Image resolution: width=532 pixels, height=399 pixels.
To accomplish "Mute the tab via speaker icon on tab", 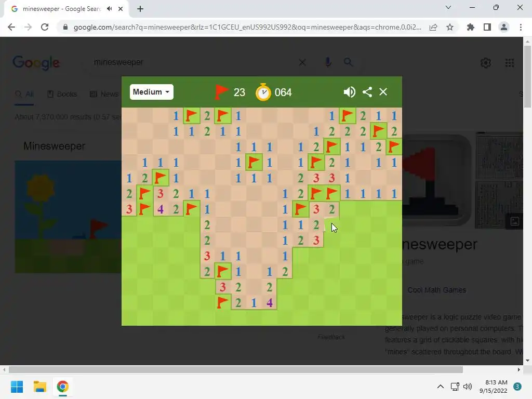I will click(109, 9).
